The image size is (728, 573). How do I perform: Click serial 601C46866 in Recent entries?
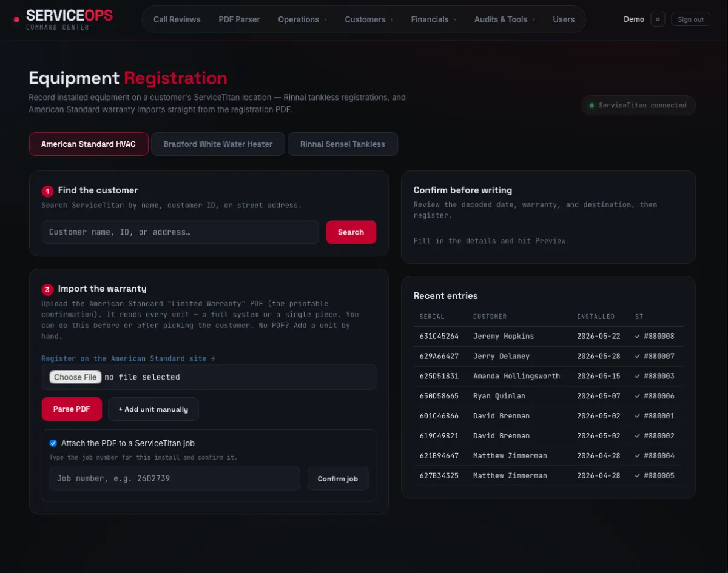(439, 416)
